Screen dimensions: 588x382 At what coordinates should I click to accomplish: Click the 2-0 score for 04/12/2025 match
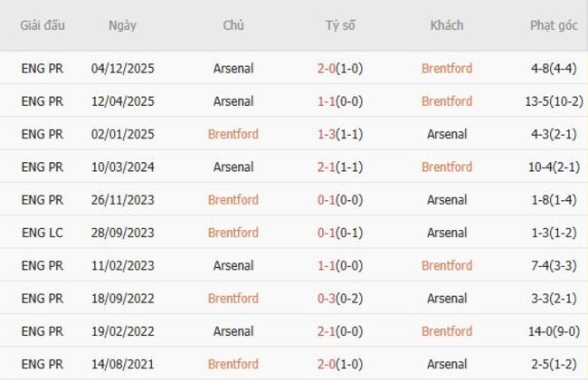tap(329, 68)
